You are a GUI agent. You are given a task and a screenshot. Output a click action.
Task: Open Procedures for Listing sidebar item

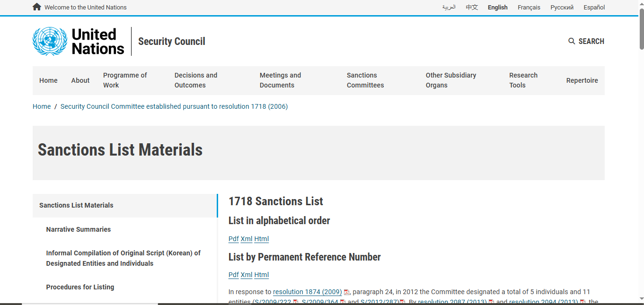point(80,287)
